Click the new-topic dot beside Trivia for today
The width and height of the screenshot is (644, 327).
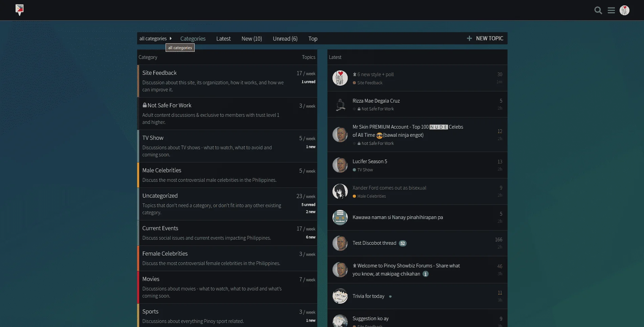pyautogui.click(x=390, y=297)
